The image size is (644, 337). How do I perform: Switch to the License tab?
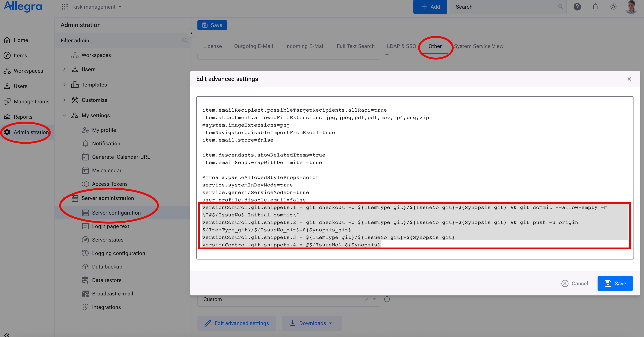[x=212, y=46]
